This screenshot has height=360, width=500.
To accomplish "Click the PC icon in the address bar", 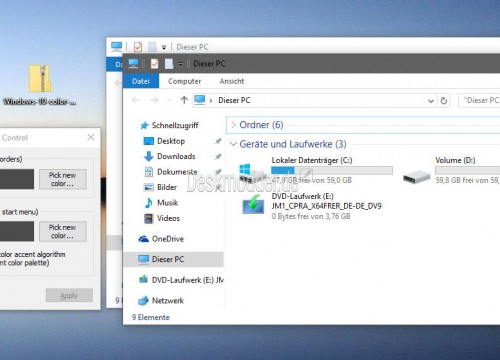I will tap(200, 100).
